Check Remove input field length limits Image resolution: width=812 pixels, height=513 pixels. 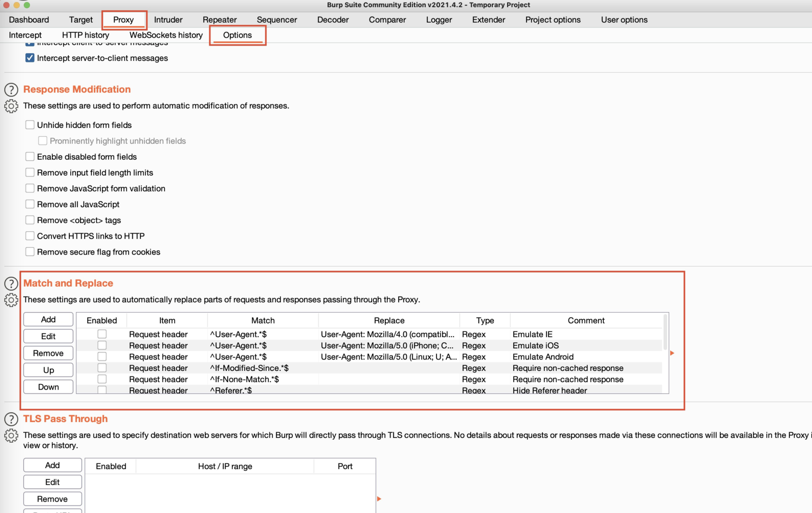coord(30,172)
